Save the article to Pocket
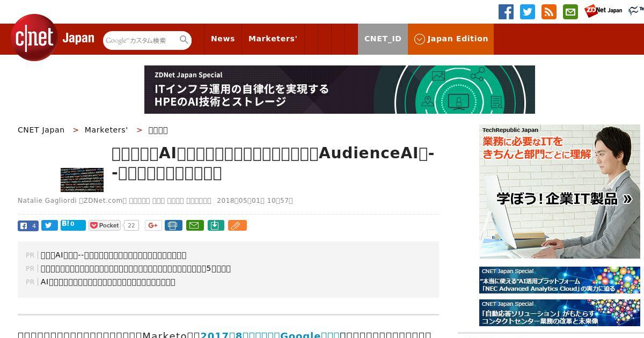This screenshot has width=644, height=338. click(x=105, y=225)
